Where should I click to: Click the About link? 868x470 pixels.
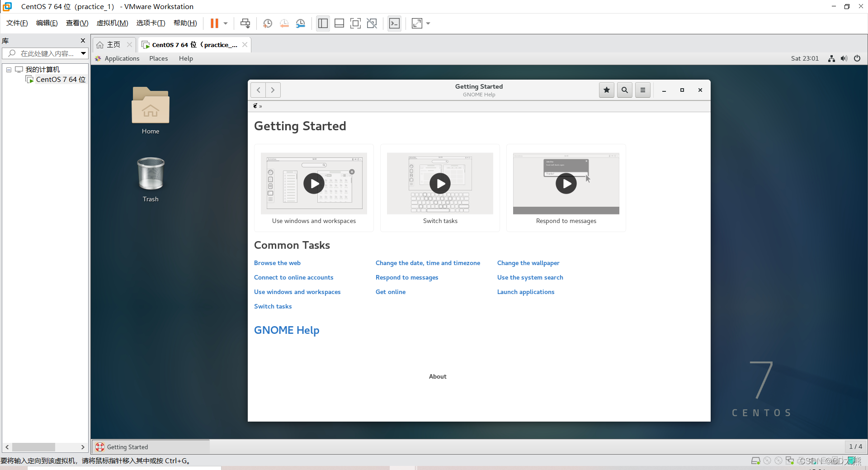pyautogui.click(x=438, y=376)
